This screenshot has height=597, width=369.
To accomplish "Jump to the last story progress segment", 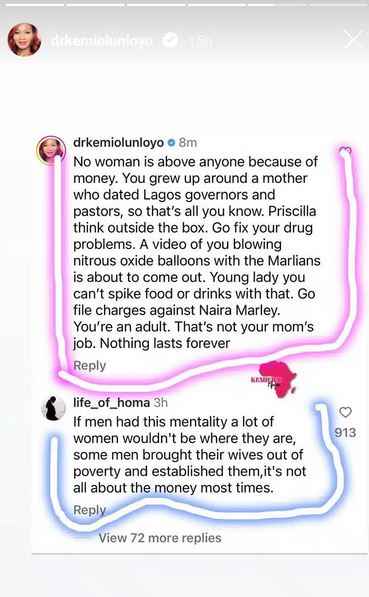I will click(339, 5).
